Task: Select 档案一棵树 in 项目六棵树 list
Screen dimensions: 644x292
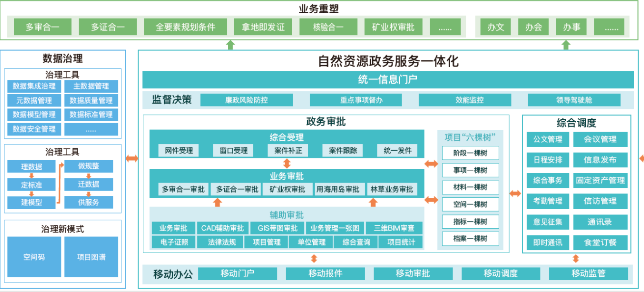Action: pyautogui.click(x=470, y=239)
